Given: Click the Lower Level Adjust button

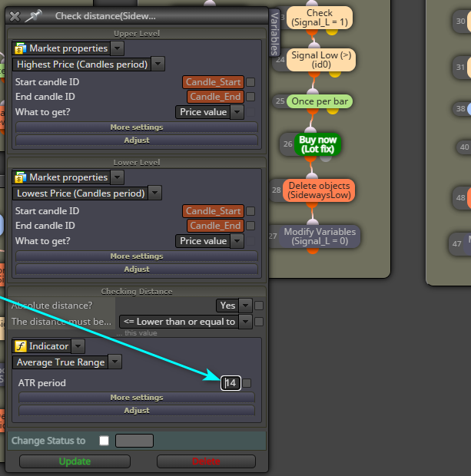Looking at the screenshot, I should (137, 269).
